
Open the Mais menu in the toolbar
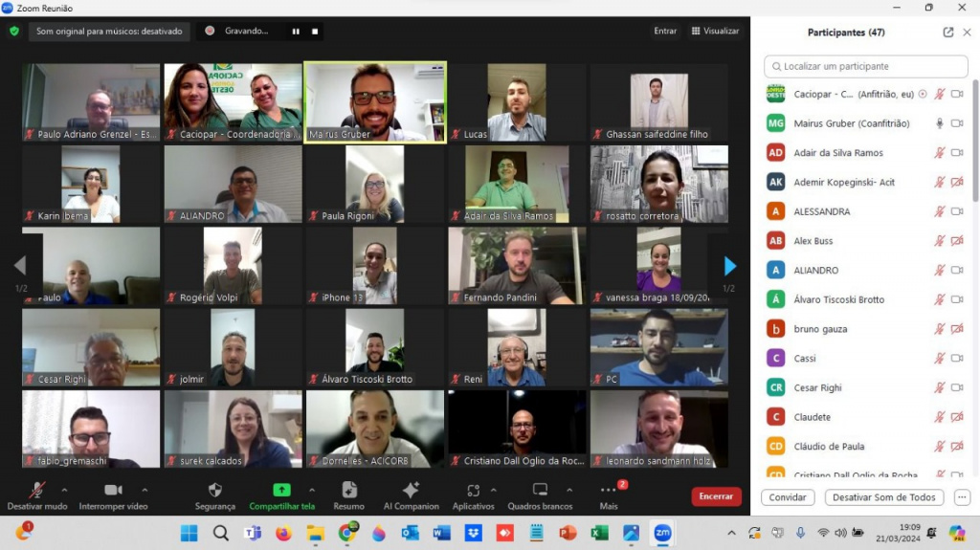[609, 490]
